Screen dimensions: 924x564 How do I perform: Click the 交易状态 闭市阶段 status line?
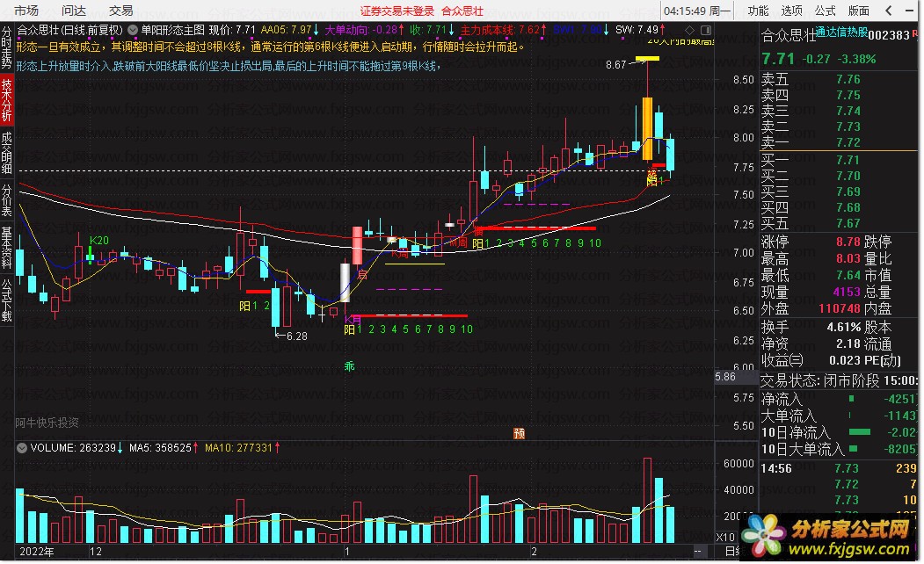(x=840, y=381)
